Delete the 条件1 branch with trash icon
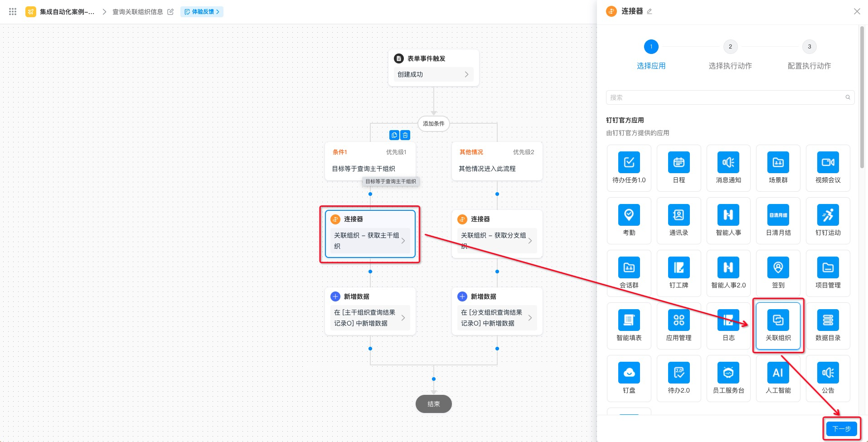The width and height of the screenshot is (868, 442). (405, 135)
